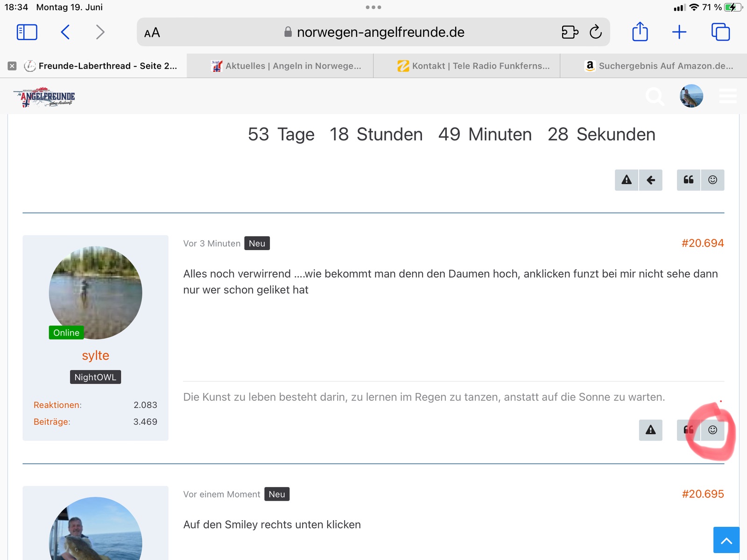The height and width of the screenshot is (560, 747).
Task: Open the user avatar menu
Action: pyautogui.click(x=691, y=96)
